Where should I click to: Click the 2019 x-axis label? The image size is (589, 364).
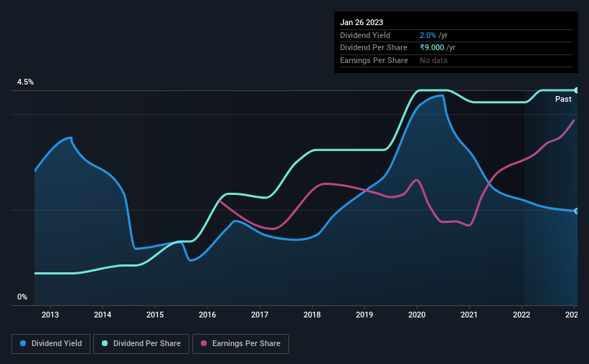[x=364, y=315]
